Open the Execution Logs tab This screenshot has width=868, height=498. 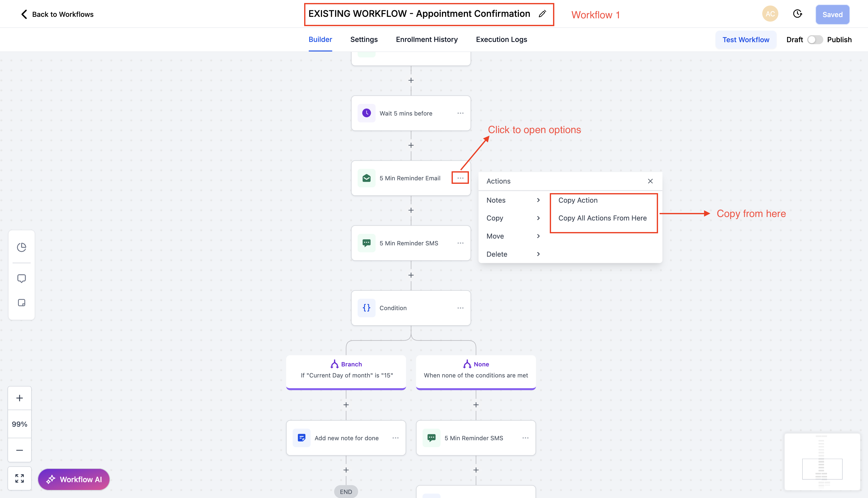[x=501, y=39]
